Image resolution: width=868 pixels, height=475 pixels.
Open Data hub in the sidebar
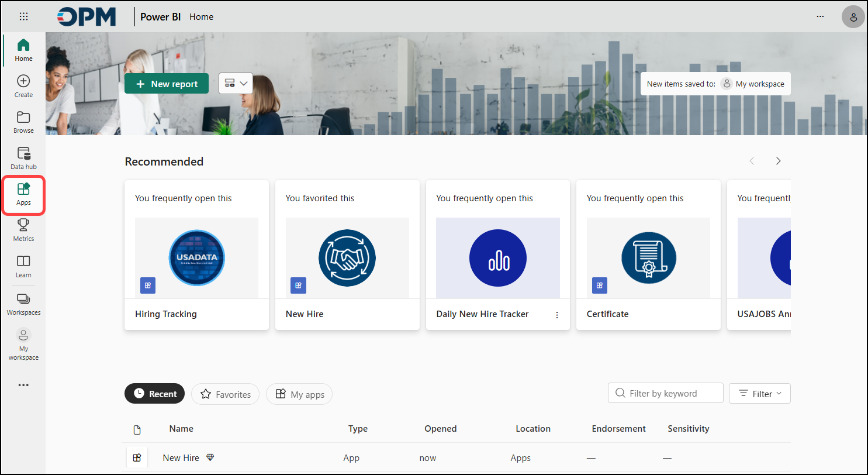click(x=23, y=159)
